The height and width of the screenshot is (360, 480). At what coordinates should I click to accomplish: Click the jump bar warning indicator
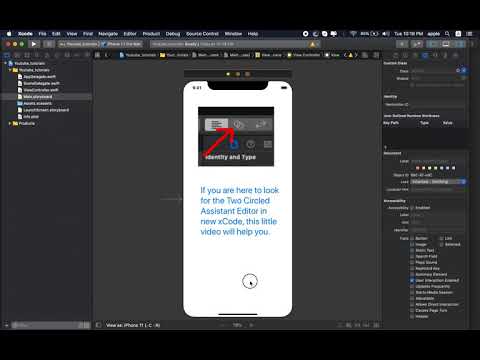351,55
